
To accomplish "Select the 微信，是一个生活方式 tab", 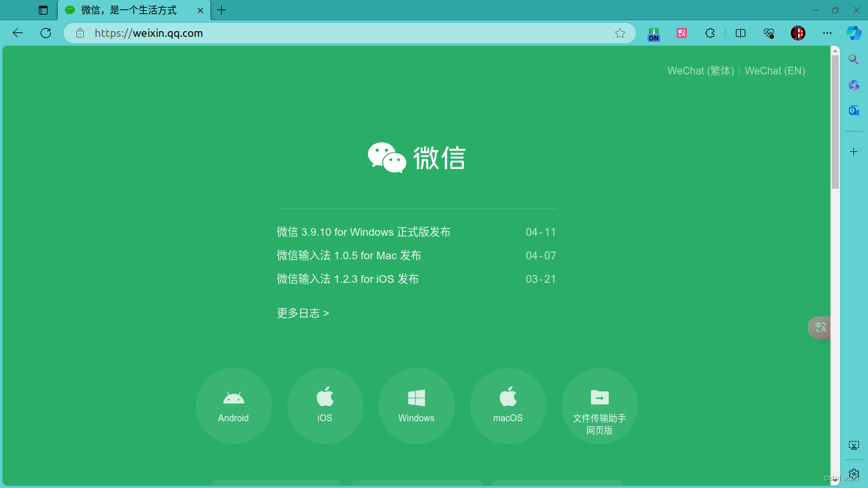I will coord(133,10).
